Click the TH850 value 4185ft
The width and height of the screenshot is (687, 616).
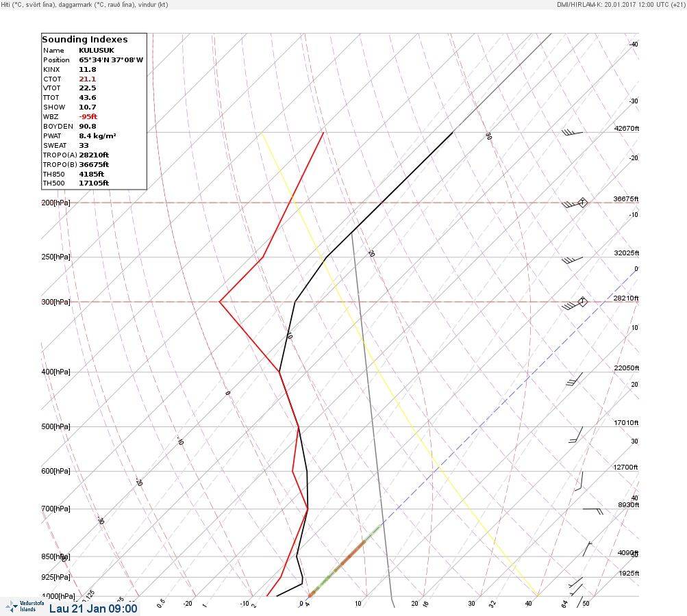coord(92,175)
